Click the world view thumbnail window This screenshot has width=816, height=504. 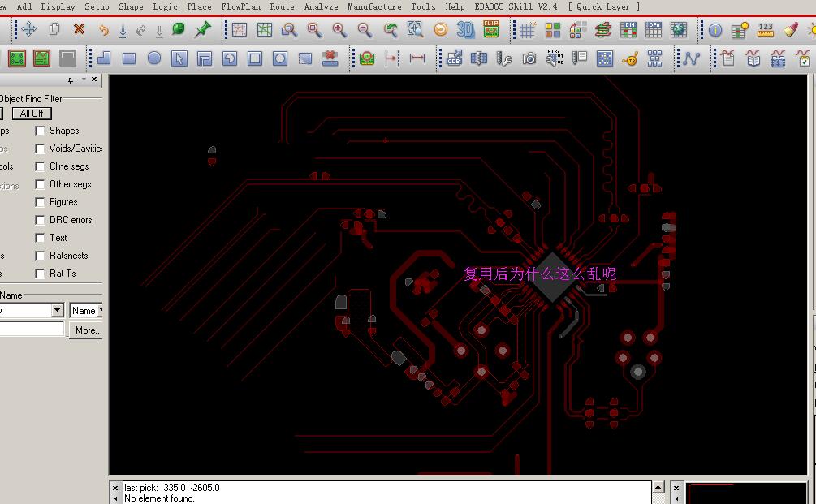click(745, 493)
